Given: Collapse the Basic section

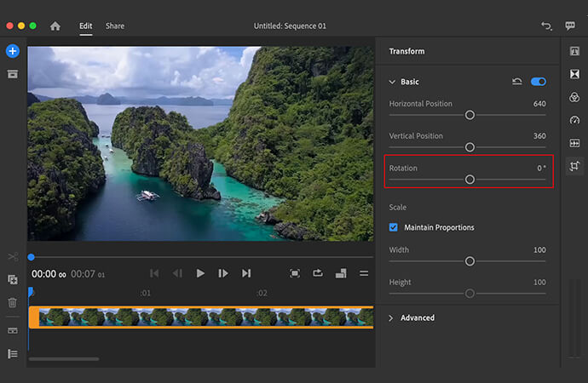Looking at the screenshot, I should 392,82.
